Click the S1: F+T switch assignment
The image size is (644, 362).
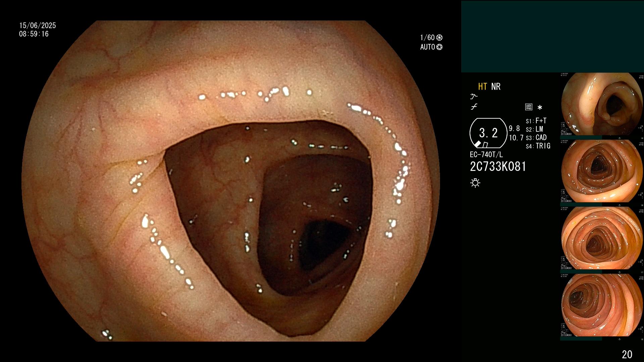[x=536, y=121]
